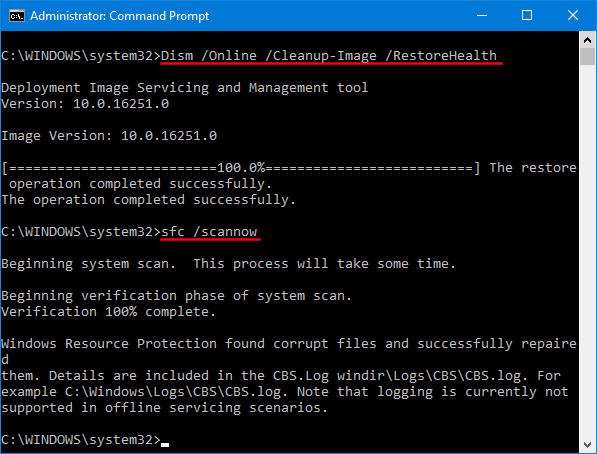Click the scrollbar down arrow
597x454 pixels.
pyautogui.click(x=587, y=444)
